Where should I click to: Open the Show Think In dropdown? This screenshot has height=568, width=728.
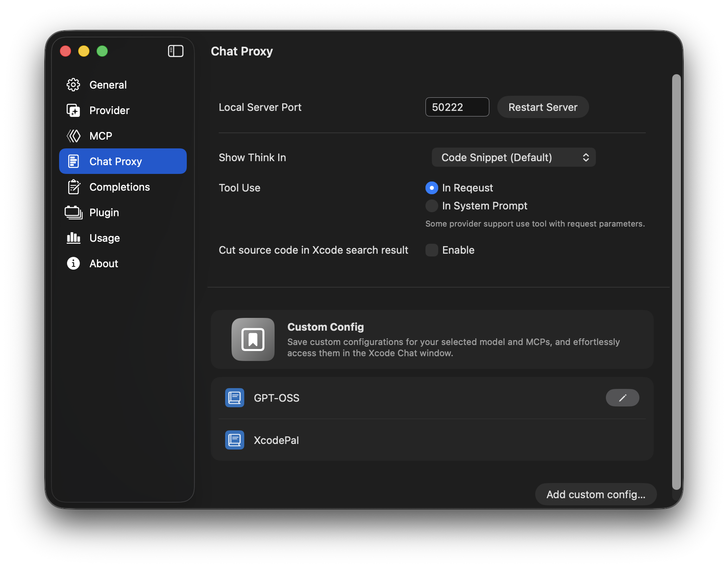click(x=514, y=157)
